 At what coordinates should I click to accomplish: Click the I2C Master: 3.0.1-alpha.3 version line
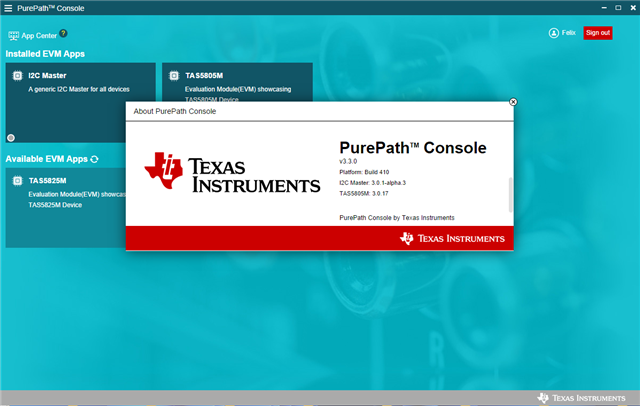pos(372,183)
